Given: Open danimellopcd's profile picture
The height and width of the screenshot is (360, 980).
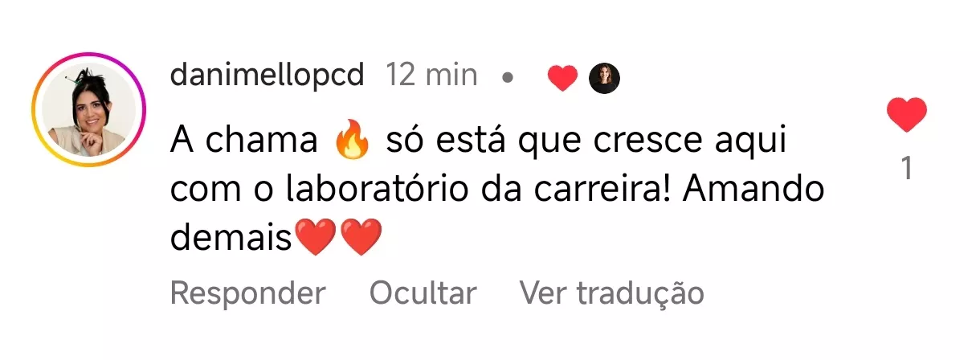Looking at the screenshot, I should click(x=88, y=110).
